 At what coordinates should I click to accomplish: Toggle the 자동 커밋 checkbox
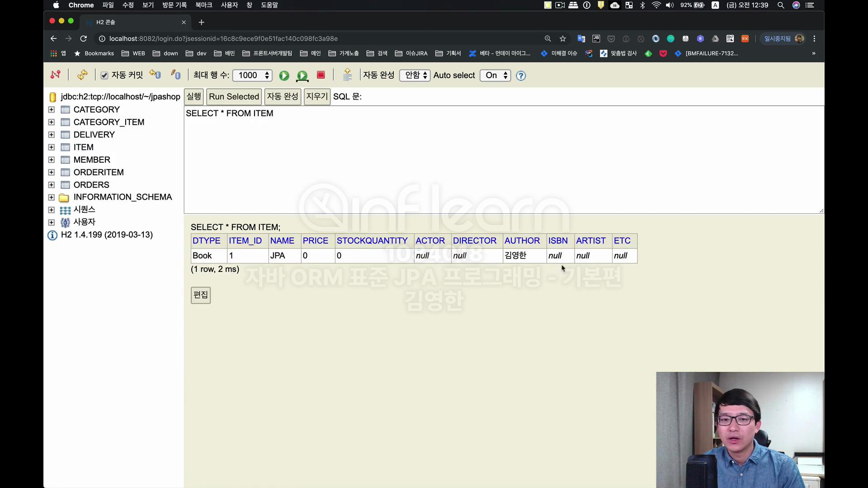click(104, 75)
